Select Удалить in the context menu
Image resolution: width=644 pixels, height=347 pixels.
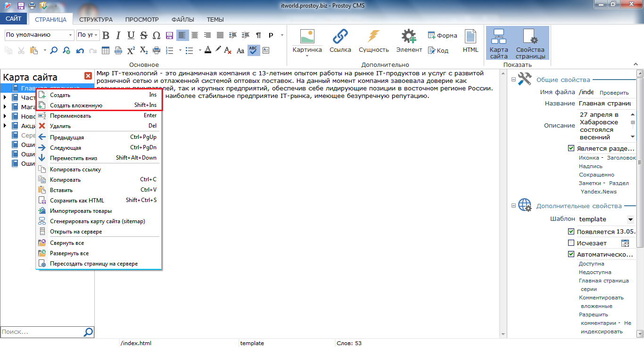pos(99,126)
